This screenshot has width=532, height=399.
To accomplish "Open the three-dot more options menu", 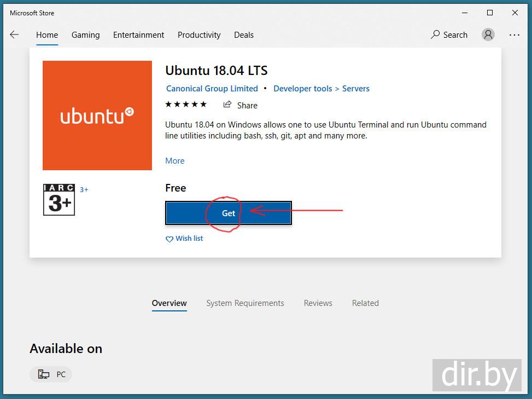I will click(x=514, y=34).
